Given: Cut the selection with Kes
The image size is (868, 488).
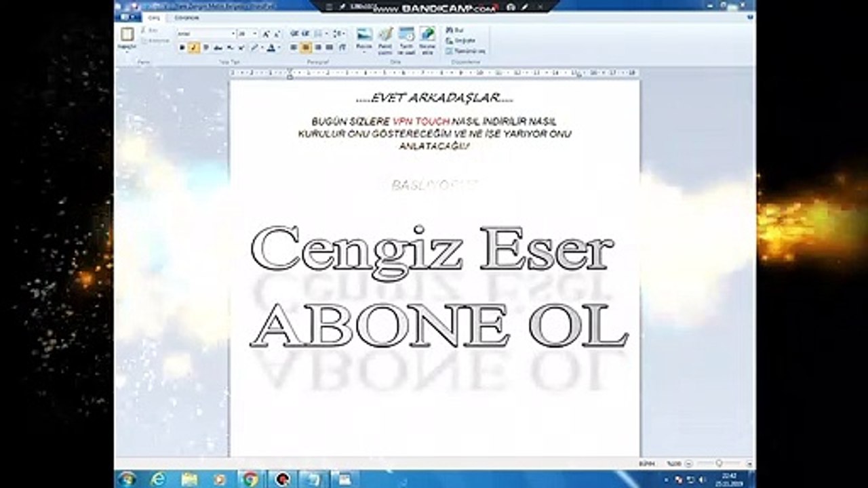Looking at the screenshot, I should pos(149,31).
